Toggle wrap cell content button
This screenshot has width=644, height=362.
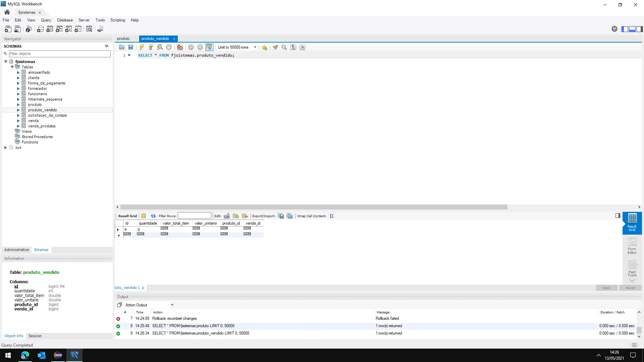click(331, 216)
